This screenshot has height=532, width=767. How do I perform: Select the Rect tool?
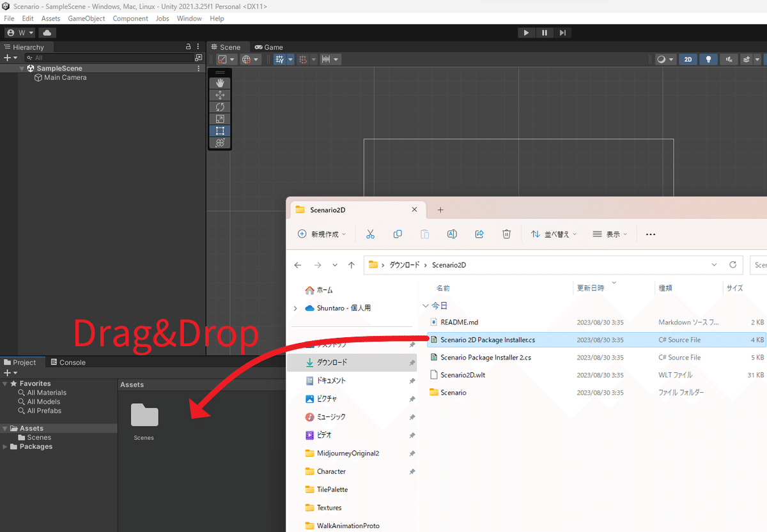[220, 131]
